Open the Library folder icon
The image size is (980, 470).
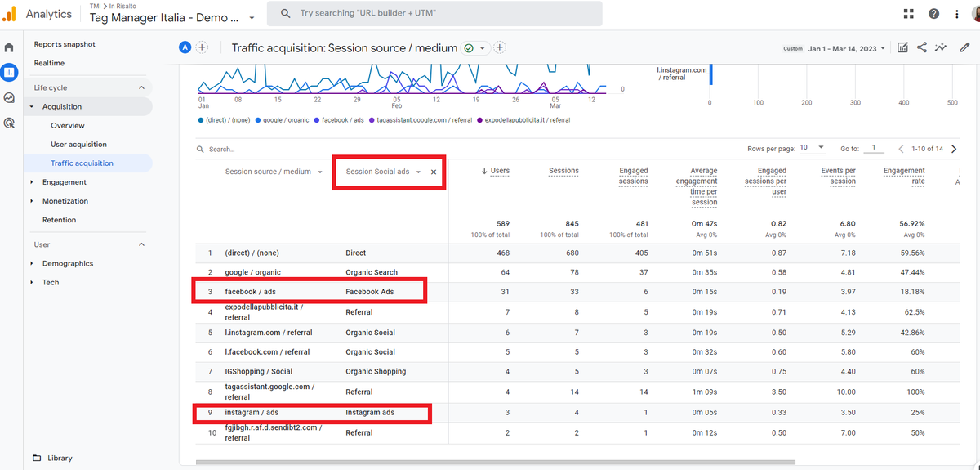pyautogui.click(x=37, y=458)
